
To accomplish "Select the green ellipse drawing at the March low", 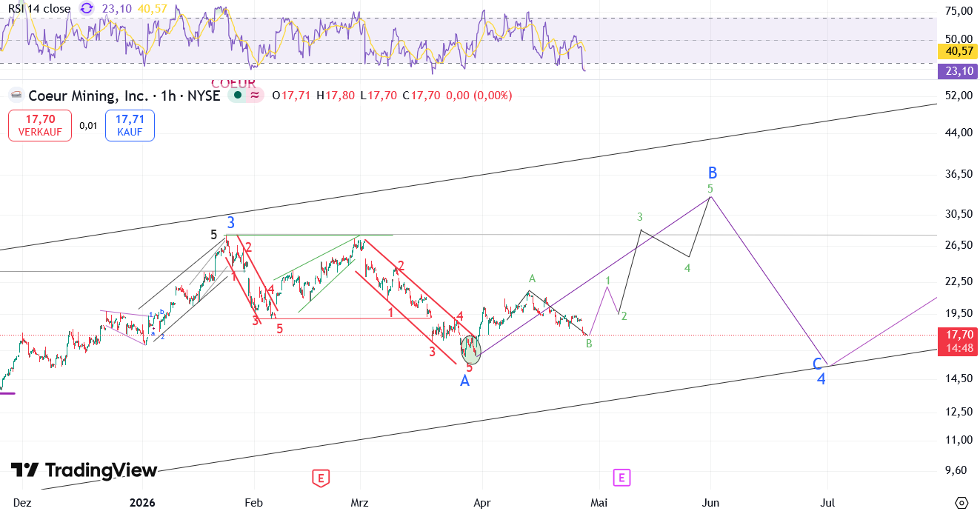I will pyautogui.click(x=470, y=350).
